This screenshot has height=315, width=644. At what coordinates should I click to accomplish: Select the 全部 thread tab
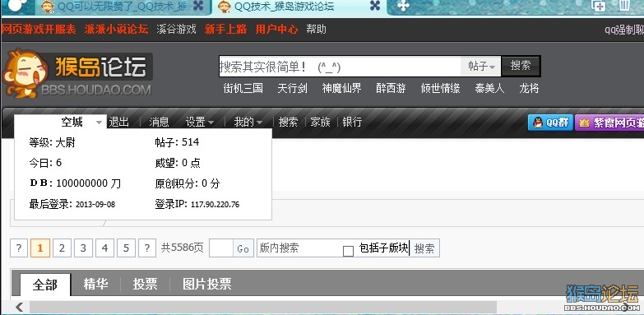(45, 285)
